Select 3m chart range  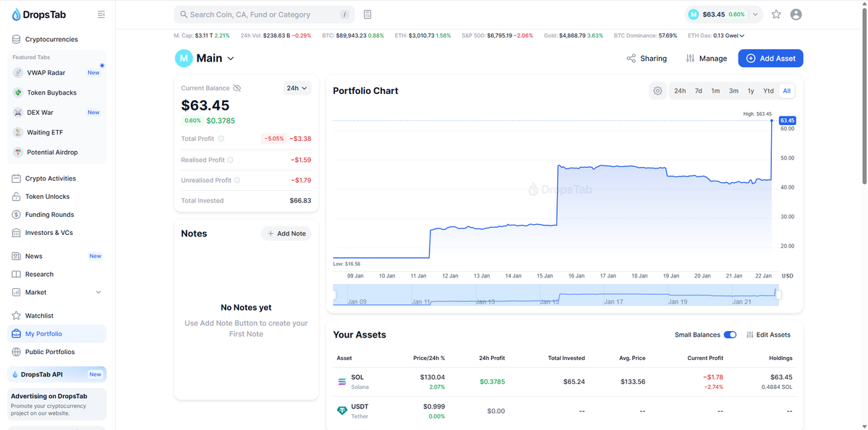coord(733,91)
